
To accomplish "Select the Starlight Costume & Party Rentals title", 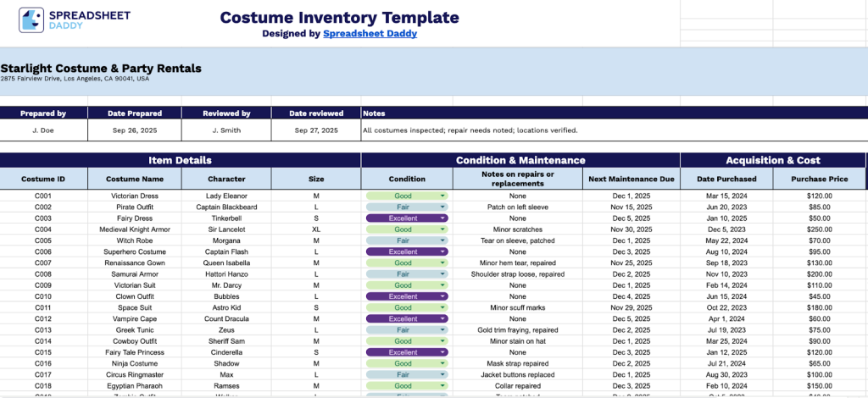I will (x=101, y=68).
